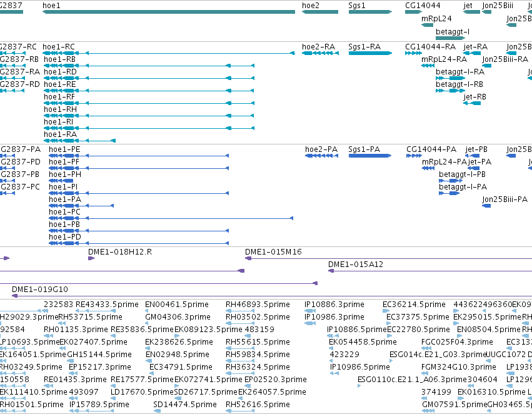Click the Jon25Biii gene label
Screen dimensions: 532x414
click(x=498, y=6)
